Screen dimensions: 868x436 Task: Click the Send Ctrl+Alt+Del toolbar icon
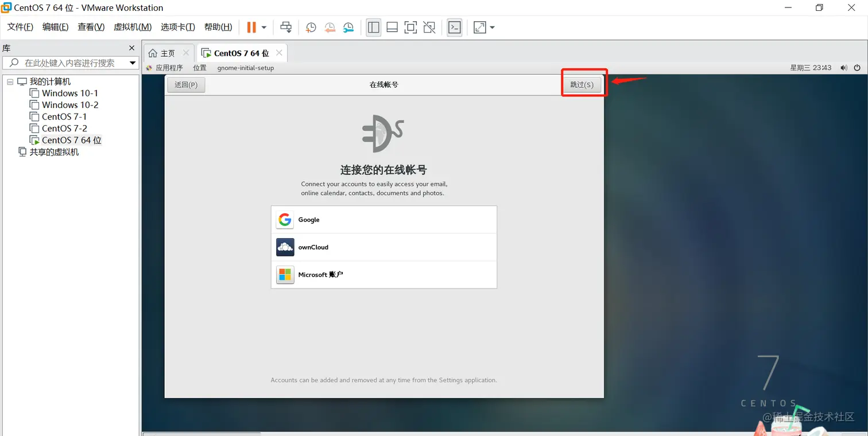click(286, 27)
